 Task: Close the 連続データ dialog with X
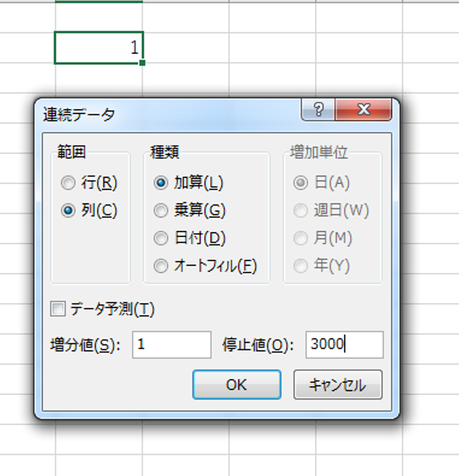click(363, 110)
